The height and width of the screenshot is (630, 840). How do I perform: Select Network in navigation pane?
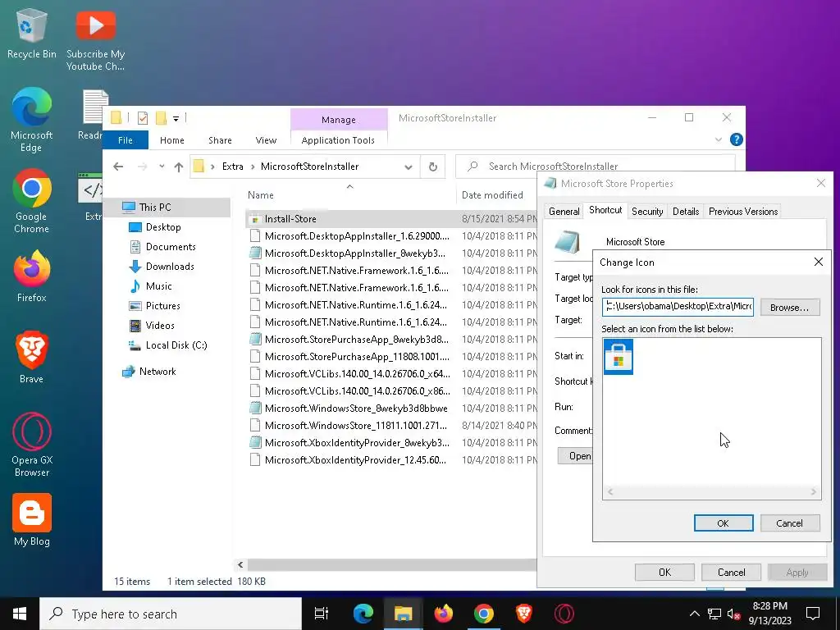pos(157,372)
